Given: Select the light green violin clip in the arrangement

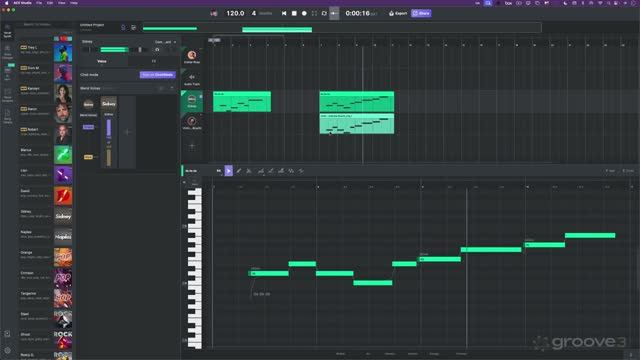Looking at the screenshot, I should point(357,123).
